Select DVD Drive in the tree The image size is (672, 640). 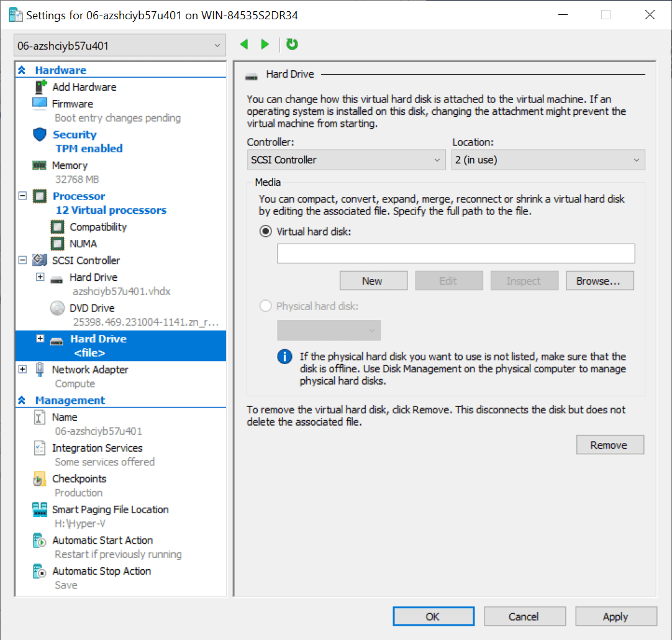coord(92,308)
